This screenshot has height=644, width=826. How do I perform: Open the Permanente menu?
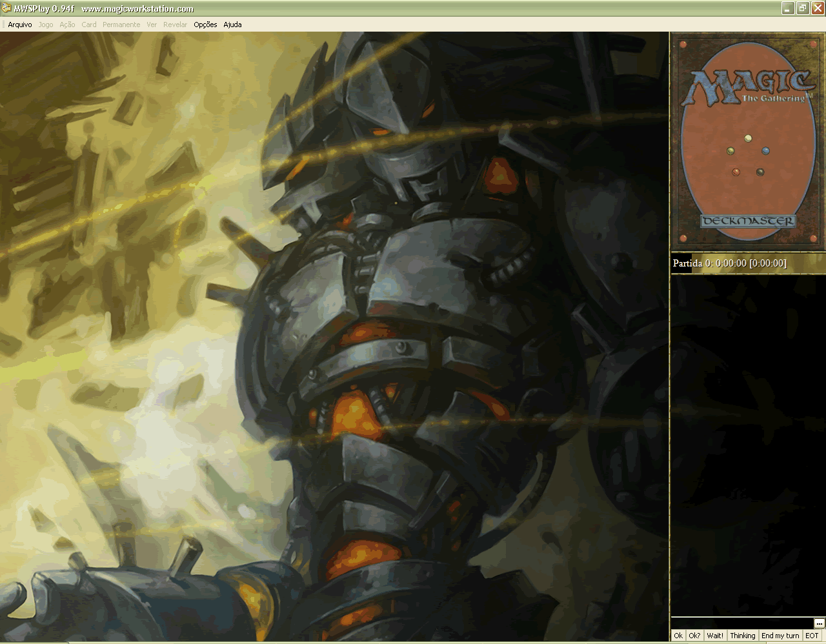coord(121,25)
